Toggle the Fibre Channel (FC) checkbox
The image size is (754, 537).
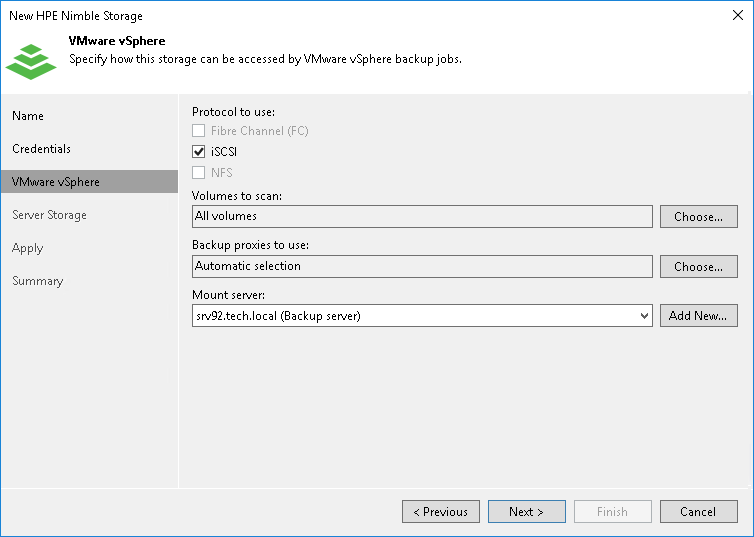coord(199,131)
